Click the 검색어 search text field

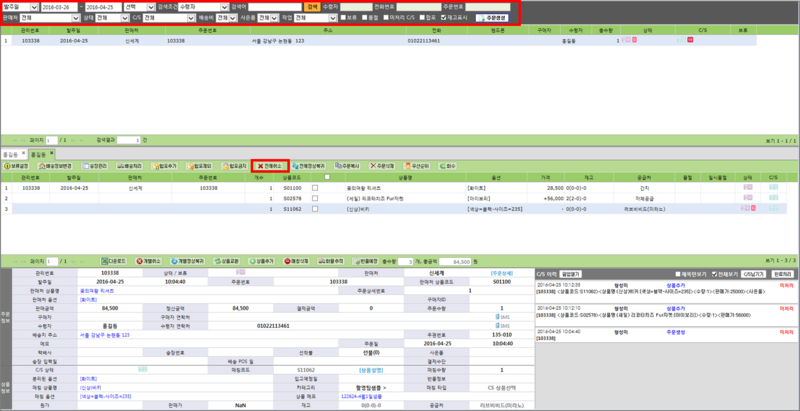click(x=277, y=6)
